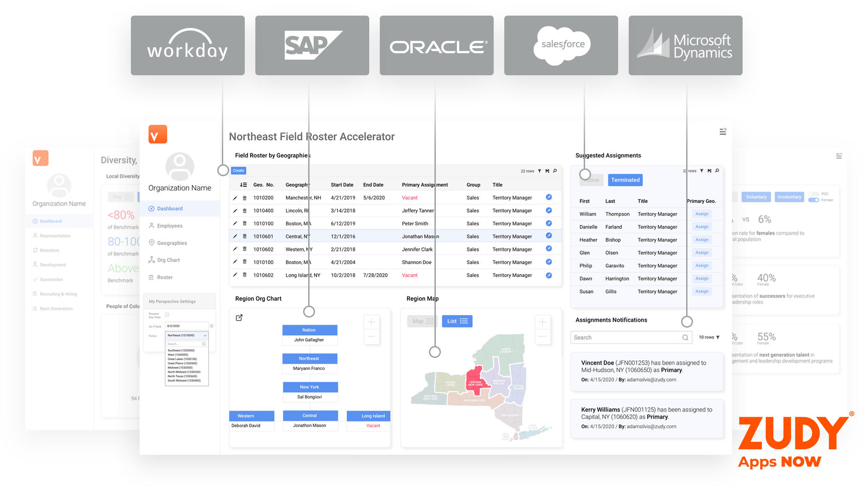Open the 10 rows filter in Assignments Notifications

point(709,337)
